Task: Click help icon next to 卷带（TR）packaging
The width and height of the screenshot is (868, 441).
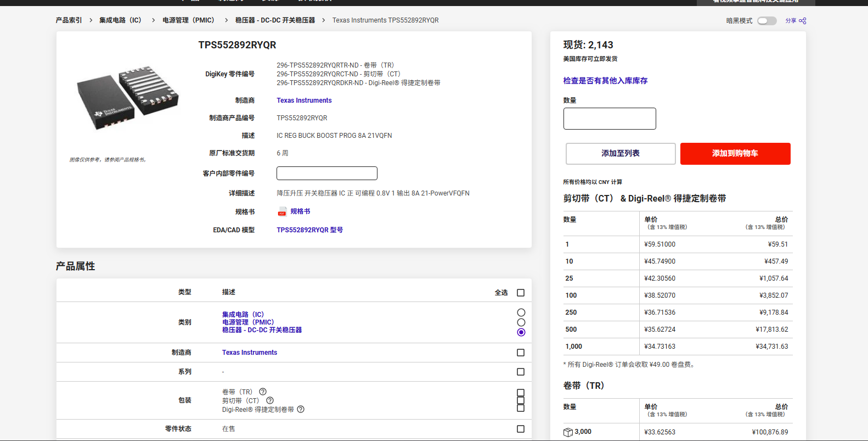Action: [263, 392]
